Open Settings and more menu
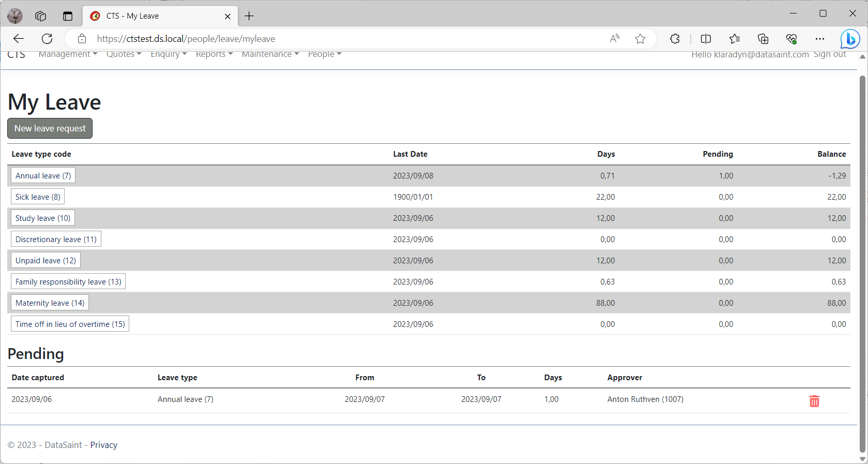This screenshot has width=868, height=464. point(820,39)
